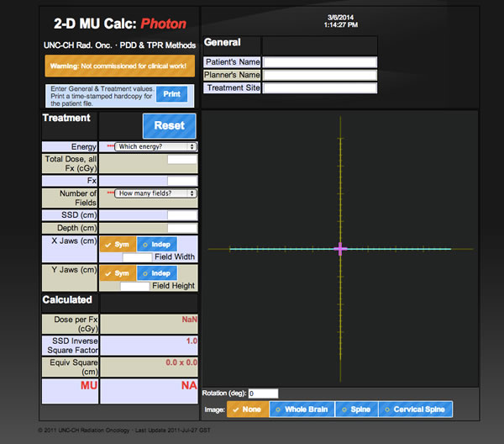
Task: Select Sym for Y Jaws
Action: coord(117,273)
